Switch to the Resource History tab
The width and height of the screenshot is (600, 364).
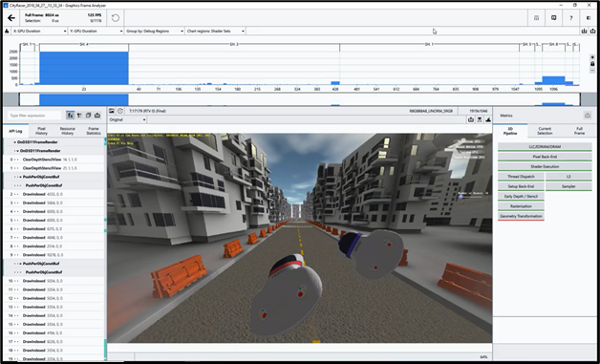[x=67, y=131]
